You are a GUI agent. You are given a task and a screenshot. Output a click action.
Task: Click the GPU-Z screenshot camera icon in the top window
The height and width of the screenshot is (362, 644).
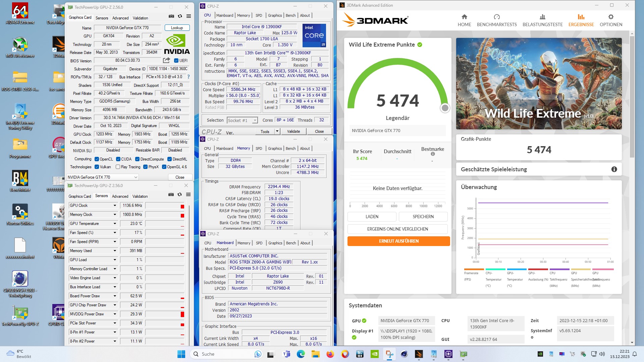171,16
